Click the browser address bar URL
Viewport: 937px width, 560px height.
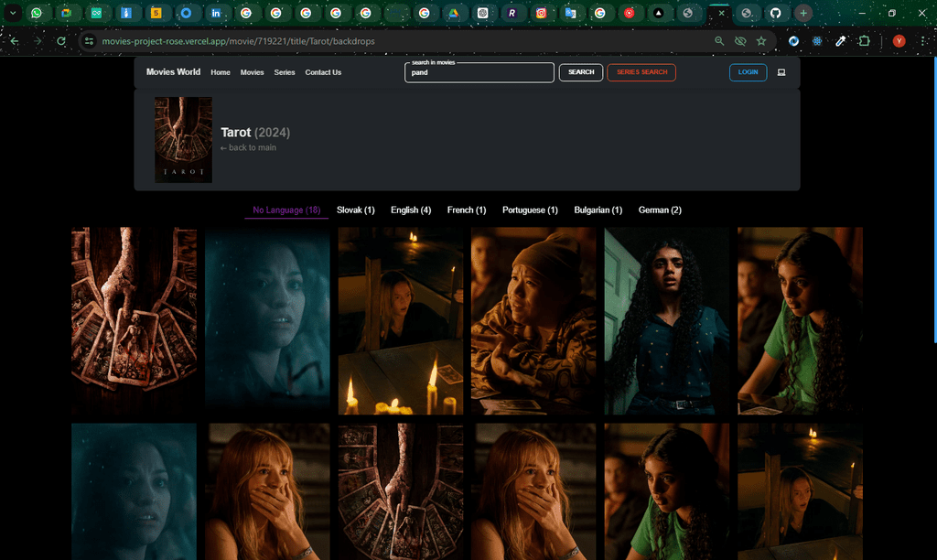point(239,41)
